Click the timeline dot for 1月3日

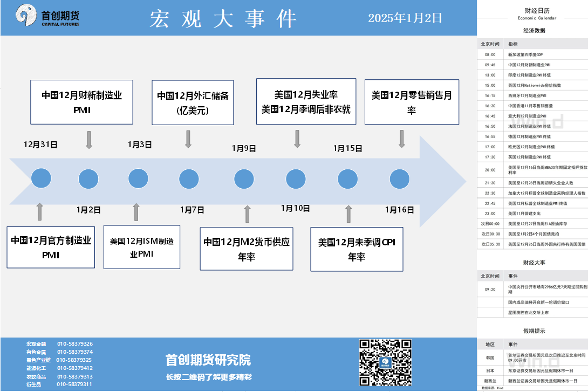pos(139,178)
